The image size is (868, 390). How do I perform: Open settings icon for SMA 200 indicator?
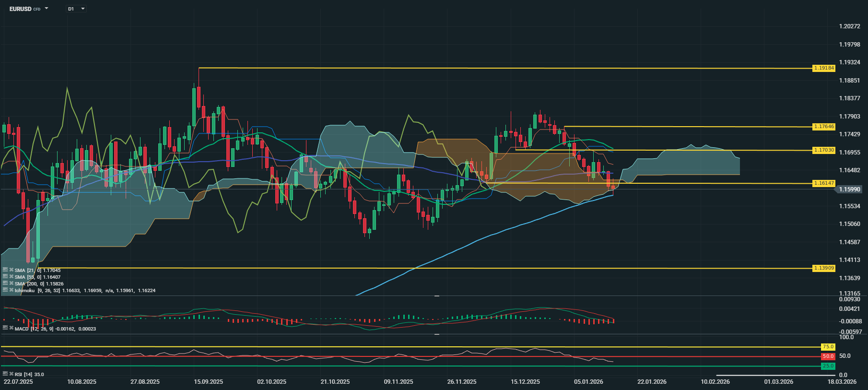(5, 284)
